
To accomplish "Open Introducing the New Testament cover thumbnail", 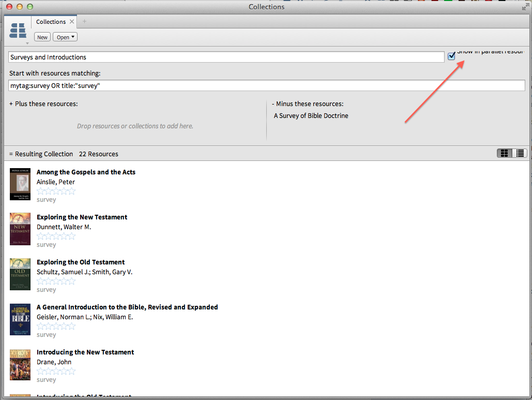I will pyautogui.click(x=20, y=365).
